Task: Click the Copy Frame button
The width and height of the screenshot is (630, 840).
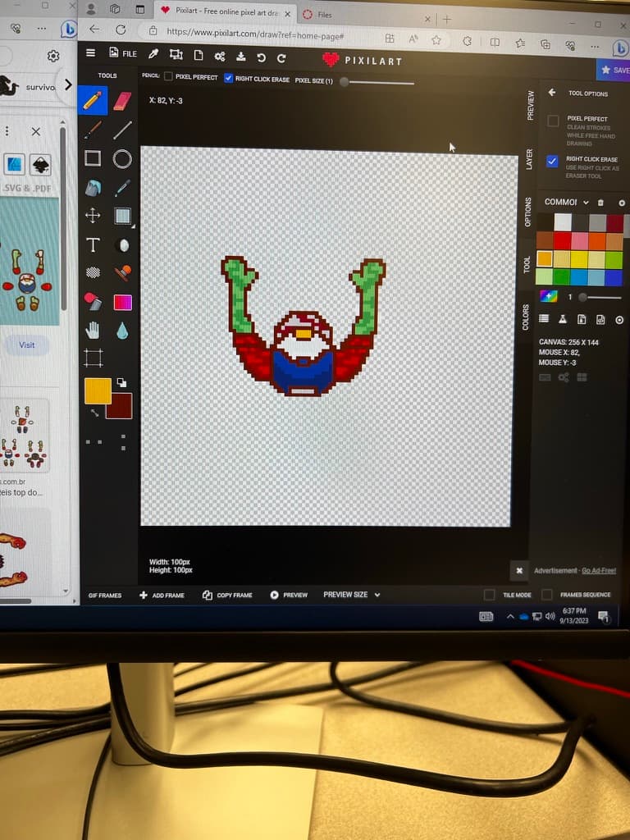Action: (x=227, y=595)
